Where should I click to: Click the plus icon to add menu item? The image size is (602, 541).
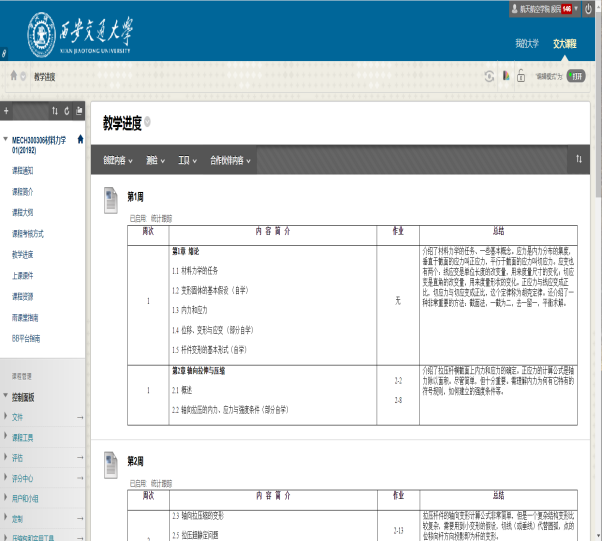[6, 111]
